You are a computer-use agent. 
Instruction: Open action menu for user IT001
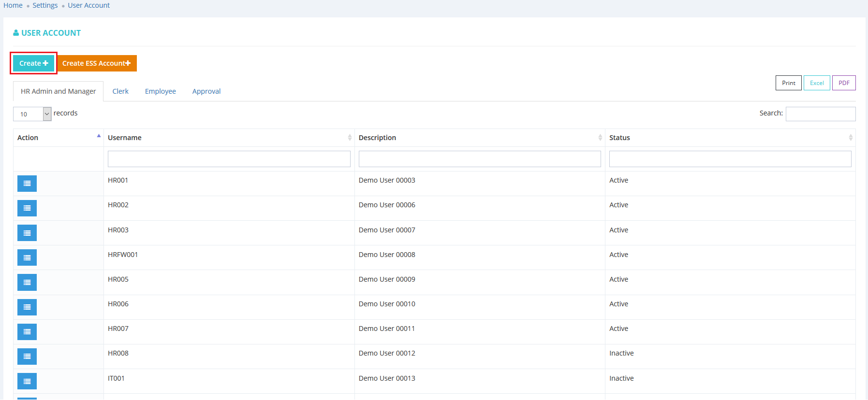click(x=27, y=381)
